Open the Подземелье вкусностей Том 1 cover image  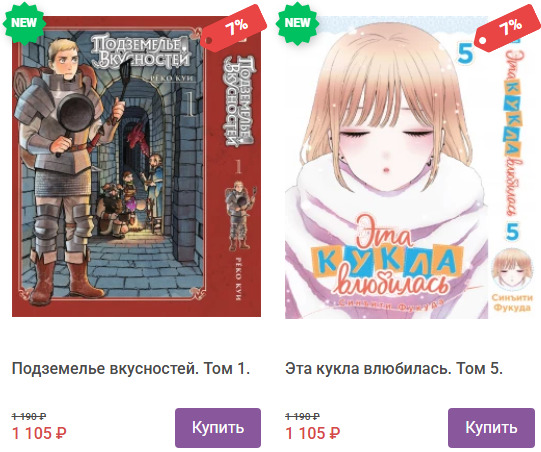tap(136, 166)
